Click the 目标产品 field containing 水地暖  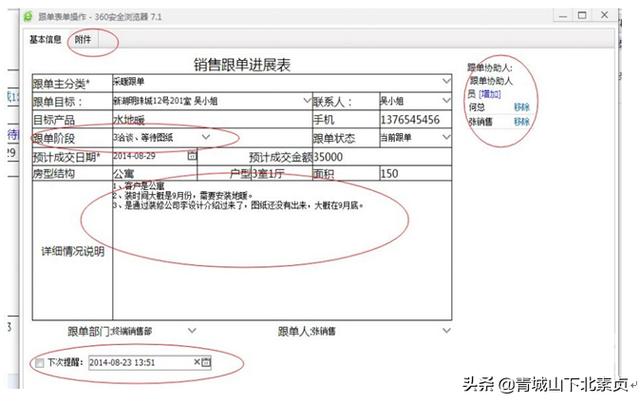(212, 119)
